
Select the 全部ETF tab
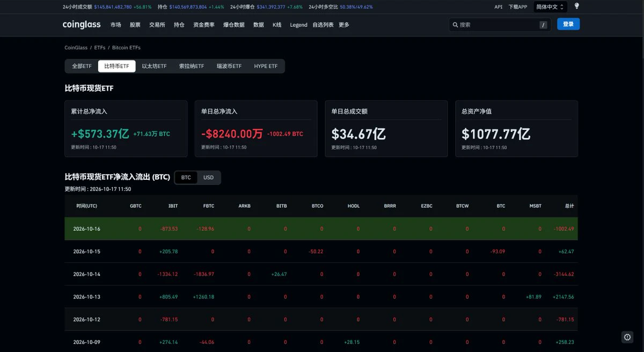click(x=82, y=66)
